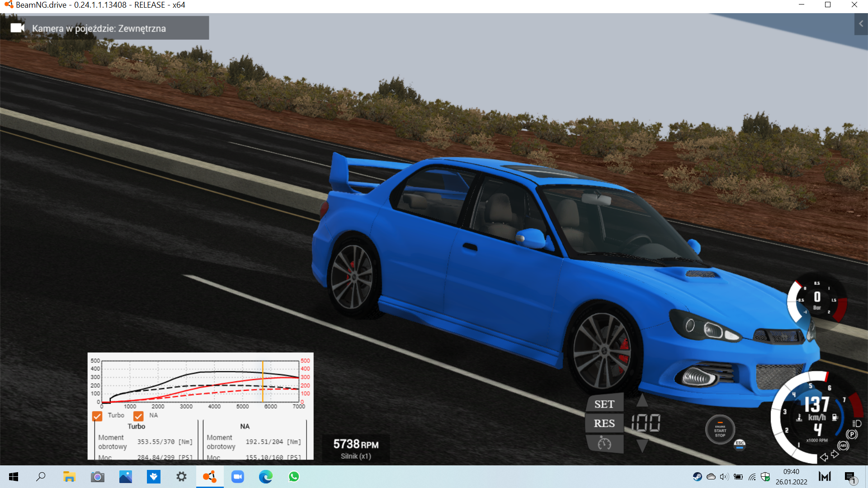Click the fuel pump gauge icon

[835, 418]
